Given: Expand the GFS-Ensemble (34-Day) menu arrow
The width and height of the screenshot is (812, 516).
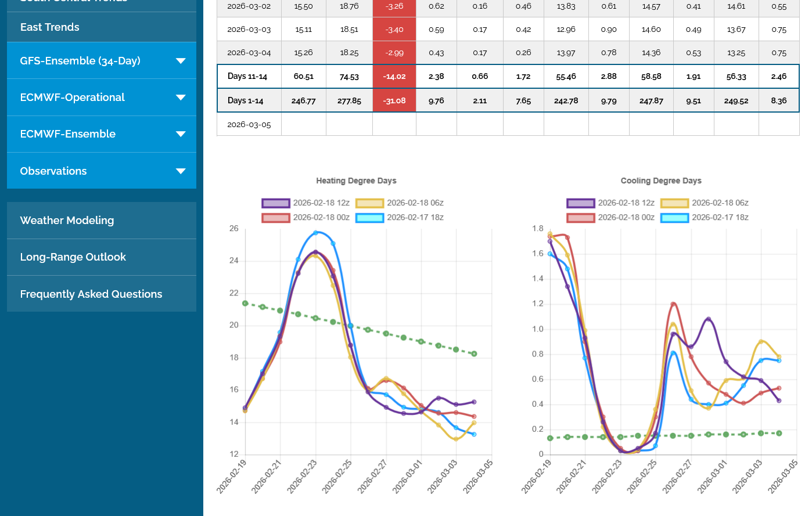Looking at the screenshot, I should pyautogui.click(x=181, y=61).
